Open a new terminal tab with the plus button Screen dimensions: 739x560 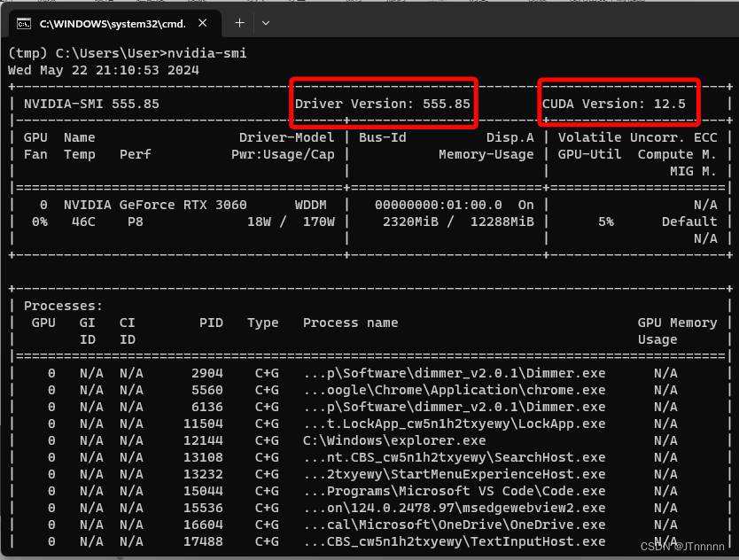coord(238,23)
